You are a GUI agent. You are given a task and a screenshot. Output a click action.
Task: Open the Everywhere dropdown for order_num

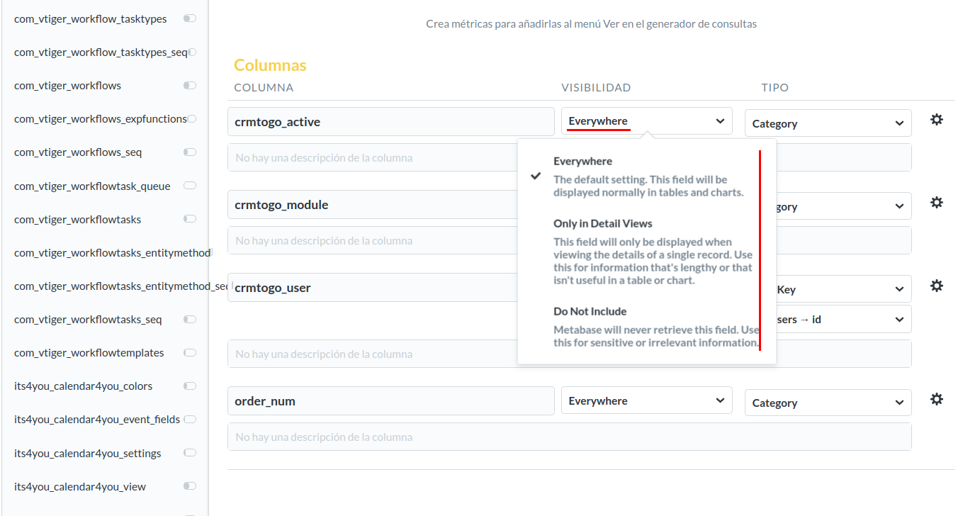pos(646,400)
